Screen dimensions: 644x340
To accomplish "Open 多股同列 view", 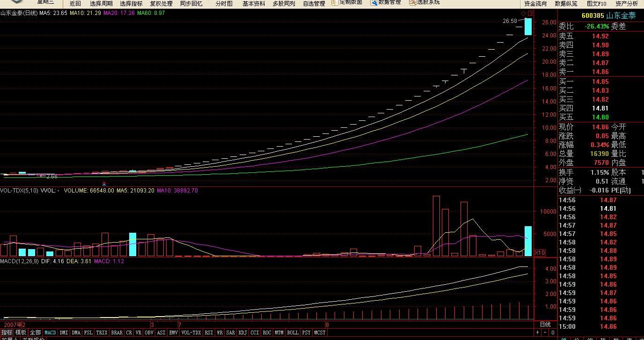I will click(x=284, y=3).
